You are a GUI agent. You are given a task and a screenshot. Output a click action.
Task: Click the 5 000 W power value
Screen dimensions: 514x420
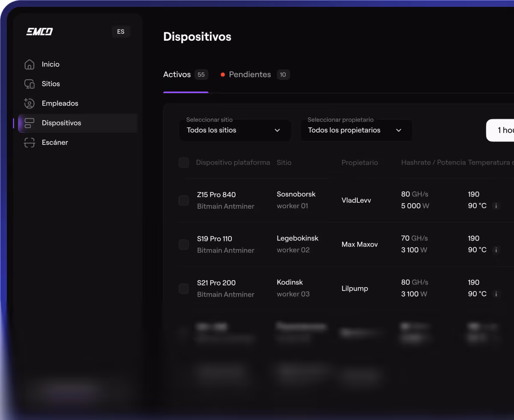click(415, 206)
